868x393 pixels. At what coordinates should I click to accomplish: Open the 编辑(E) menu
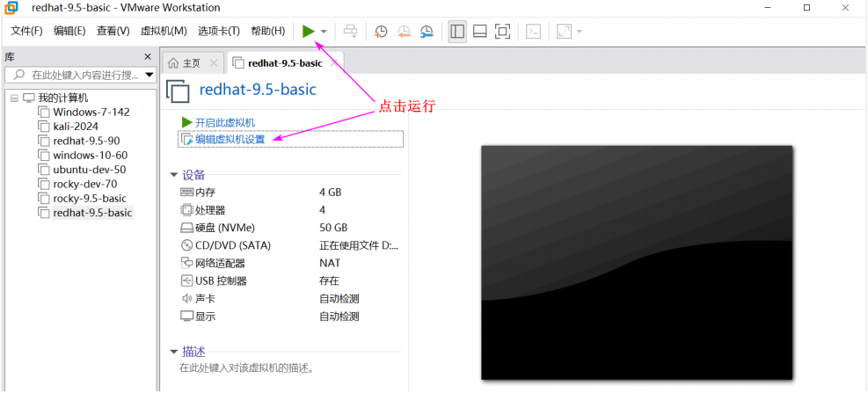tap(69, 31)
